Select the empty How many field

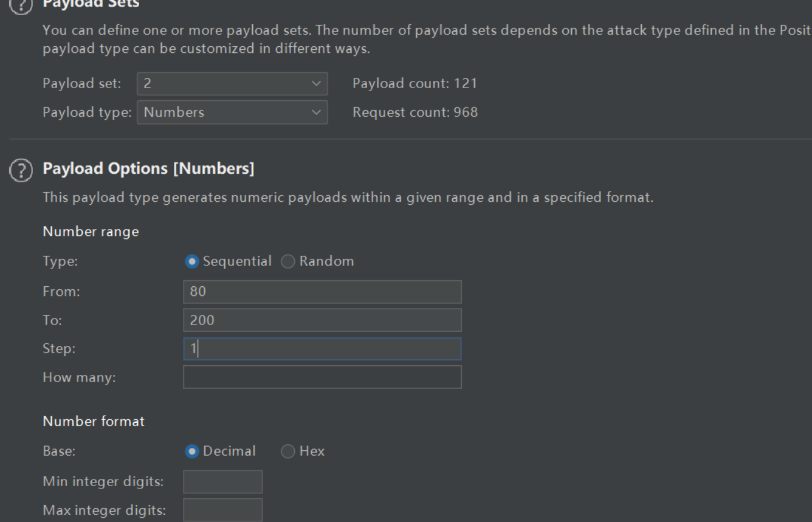click(x=322, y=377)
